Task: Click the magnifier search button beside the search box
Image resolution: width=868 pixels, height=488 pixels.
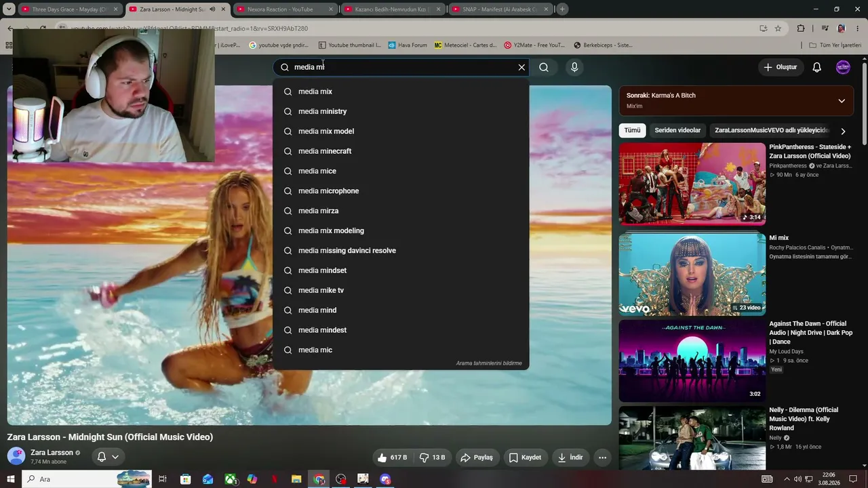Action: pos(544,67)
